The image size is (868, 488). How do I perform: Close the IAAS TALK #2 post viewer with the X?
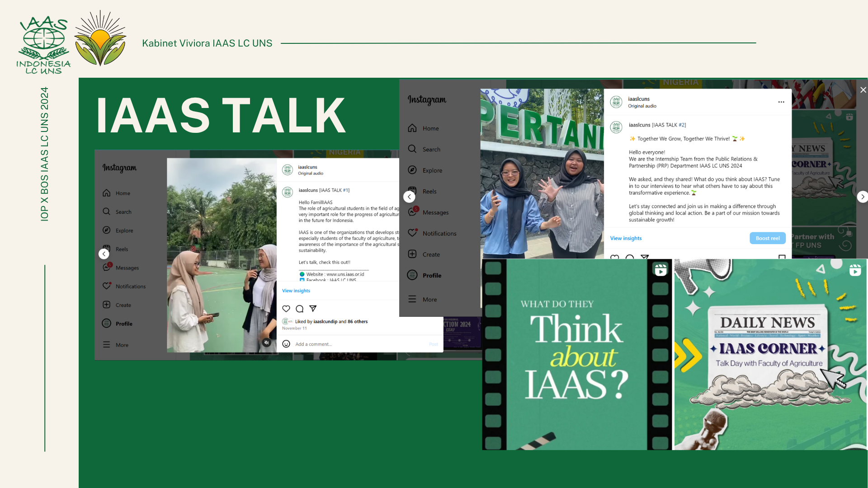click(x=863, y=90)
